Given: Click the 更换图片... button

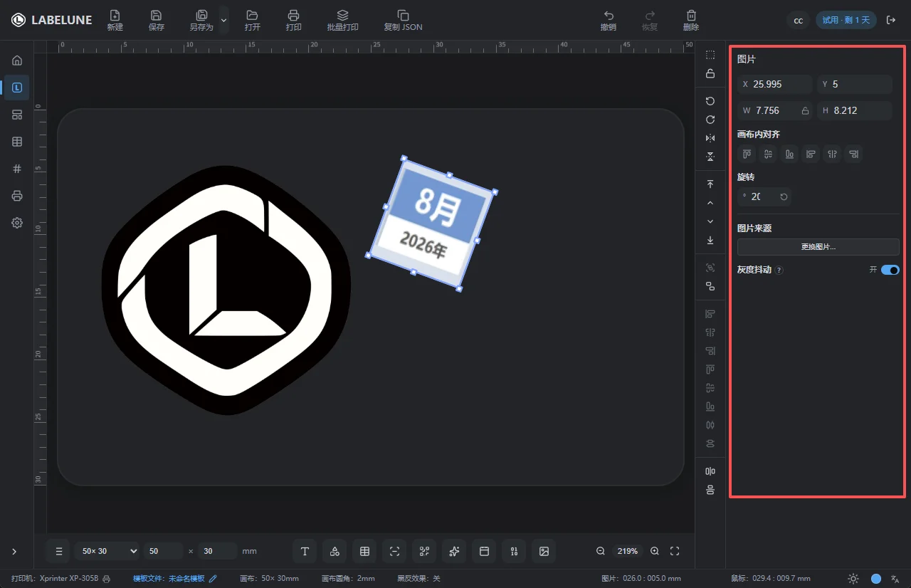Looking at the screenshot, I should [818, 247].
